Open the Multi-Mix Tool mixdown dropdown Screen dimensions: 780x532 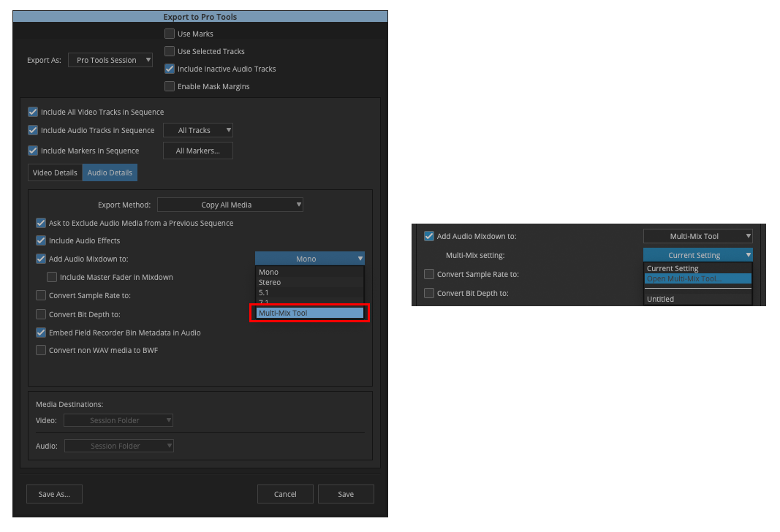pyautogui.click(x=698, y=236)
